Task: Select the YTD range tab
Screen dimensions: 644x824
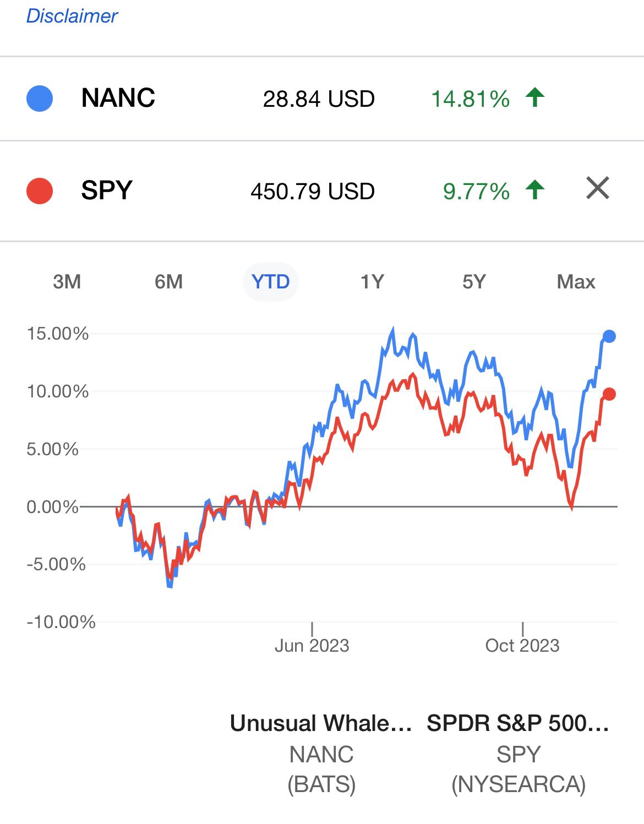Action: click(270, 282)
